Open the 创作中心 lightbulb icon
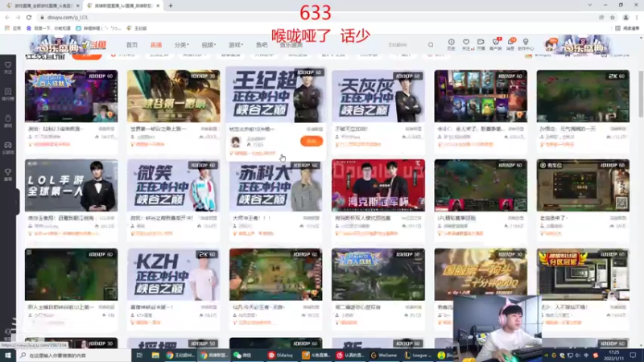644x362 pixels. click(x=526, y=44)
